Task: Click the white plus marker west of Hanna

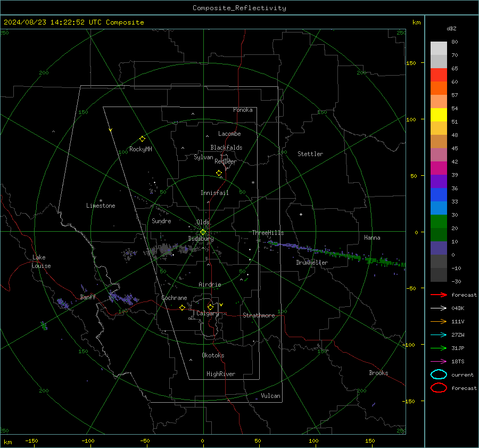Action: [x=301, y=214]
